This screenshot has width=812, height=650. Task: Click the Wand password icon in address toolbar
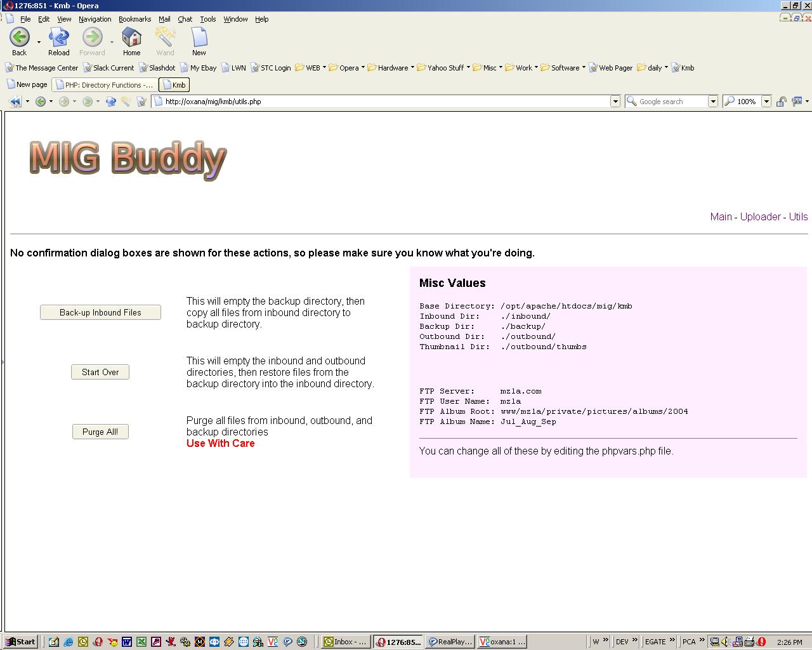126,102
